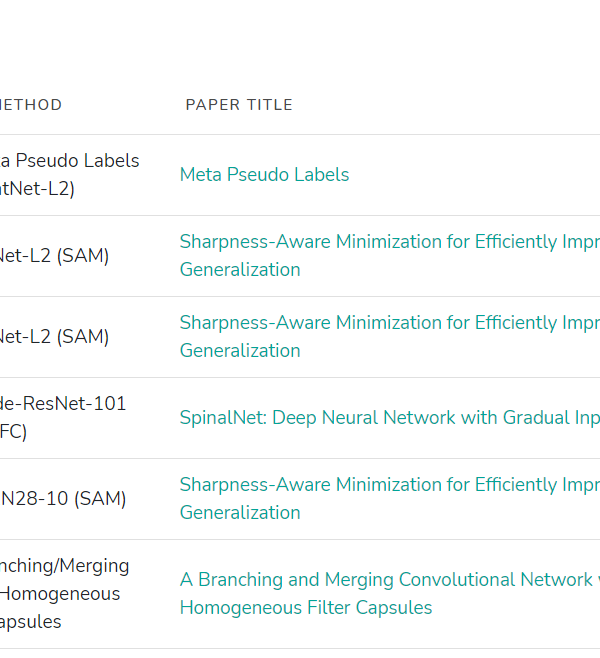Click 'Generalization' in the WRN28-10 row title
600x658 pixels.
[240, 513]
